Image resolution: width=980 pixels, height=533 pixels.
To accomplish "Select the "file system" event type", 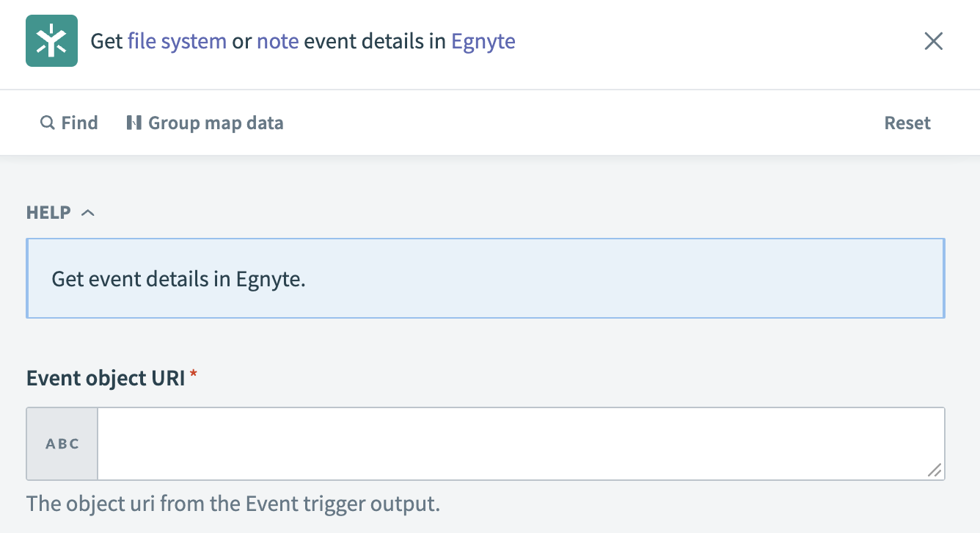I will [177, 41].
